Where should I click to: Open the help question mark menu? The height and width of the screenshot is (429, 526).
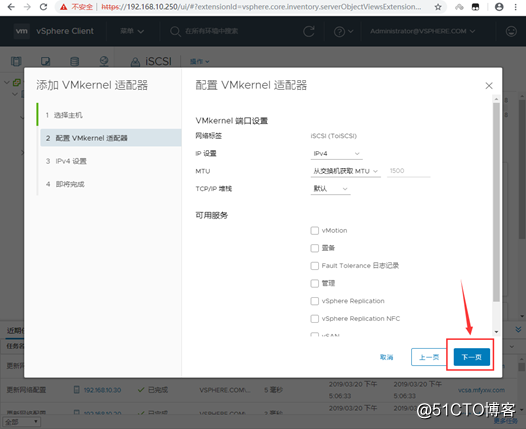[x=343, y=32]
